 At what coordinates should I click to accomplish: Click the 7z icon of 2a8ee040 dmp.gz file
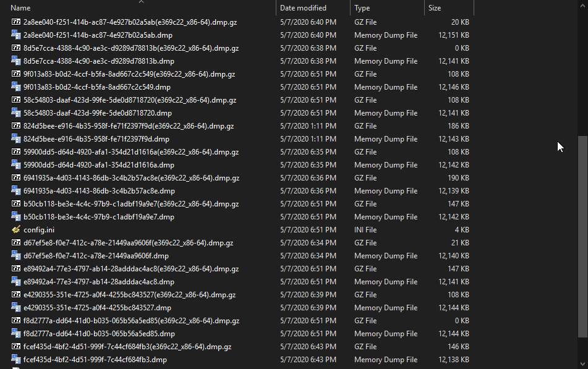(x=15, y=22)
